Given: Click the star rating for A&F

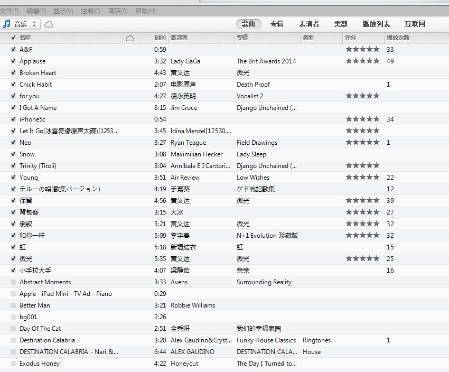Looking at the screenshot, I should pyautogui.click(x=362, y=49).
